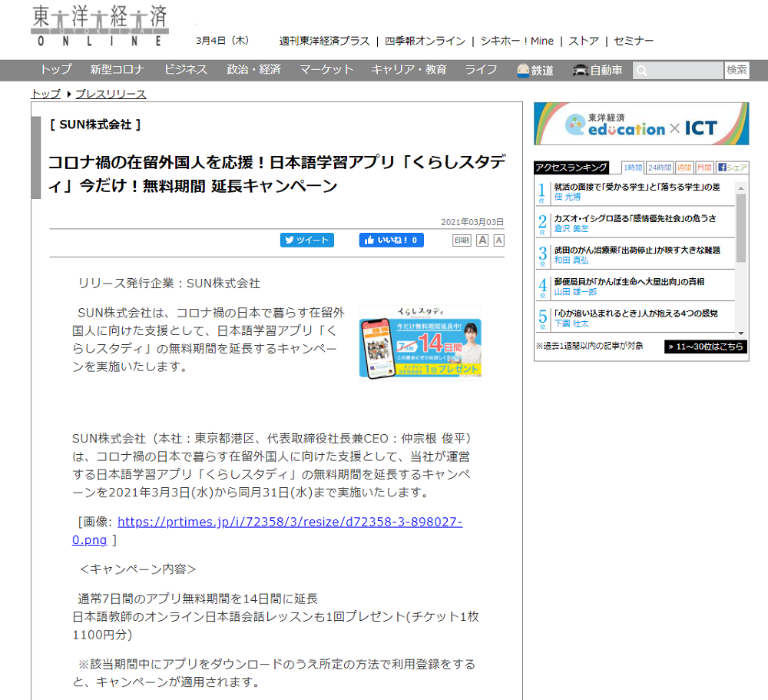
Task: Click the プレスリリース breadcrumb link
Action: click(x=111, y=94)
